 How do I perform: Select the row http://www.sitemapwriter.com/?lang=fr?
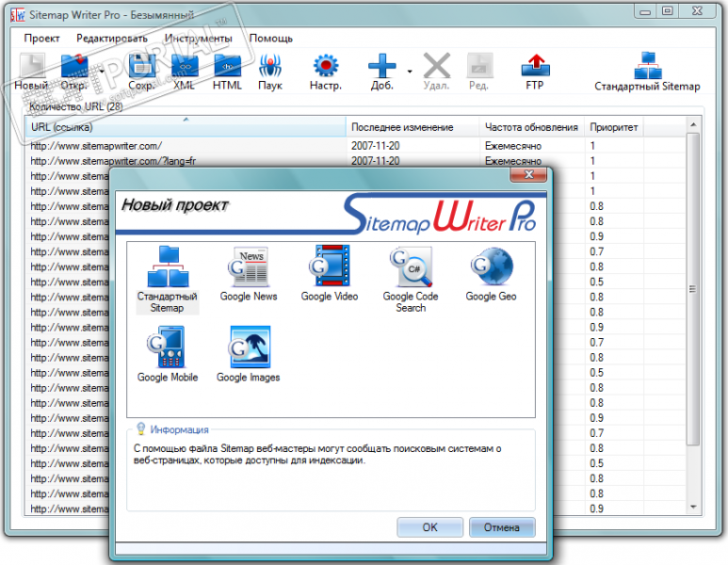pyautogui.click(x=355, y=161)
